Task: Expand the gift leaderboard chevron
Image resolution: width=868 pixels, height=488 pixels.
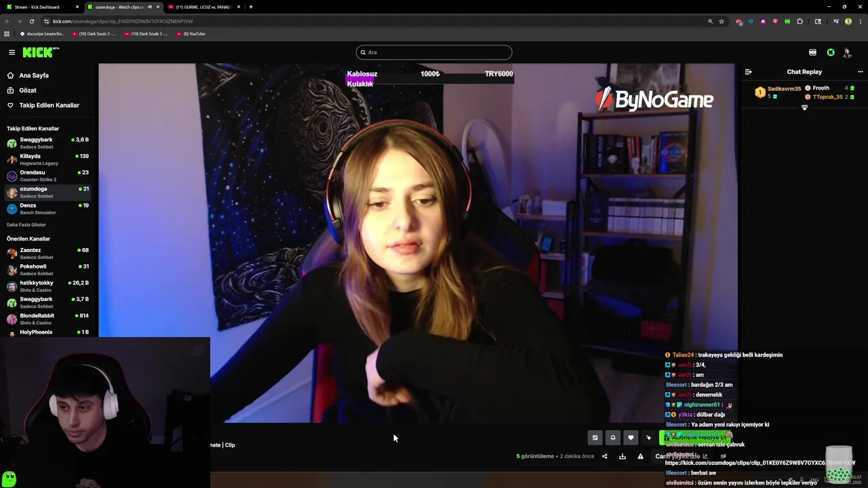Action: pos(804,108)
